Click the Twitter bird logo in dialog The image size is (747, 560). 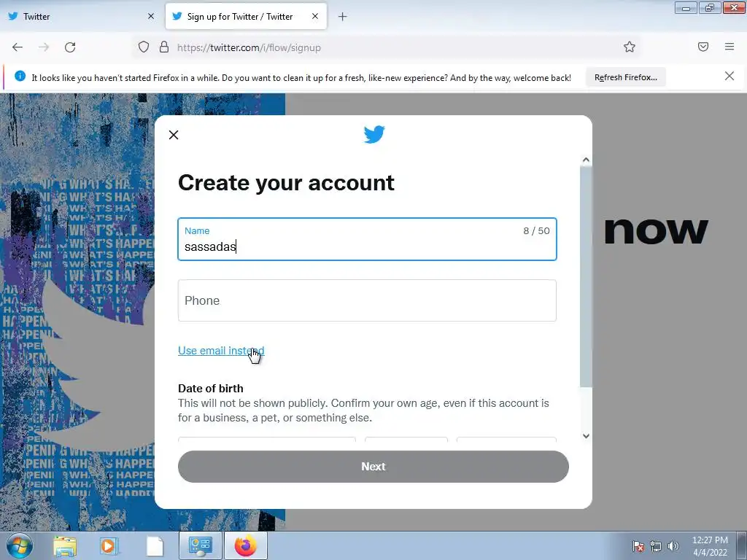tap(374, 134)
